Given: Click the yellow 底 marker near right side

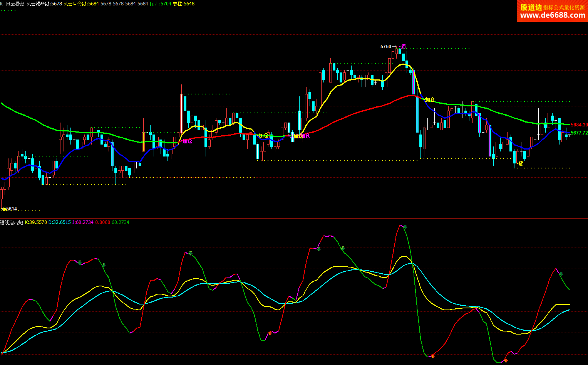Looking at the screenshot, I should pos(521,164).
